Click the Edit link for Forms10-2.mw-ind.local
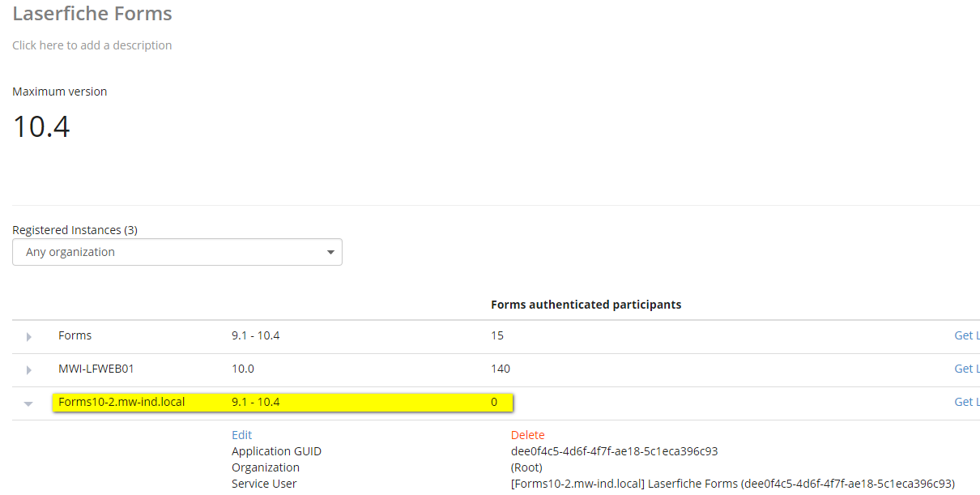Image resolution: width=980 pixels, height=495 pixels. pos(241,435)
